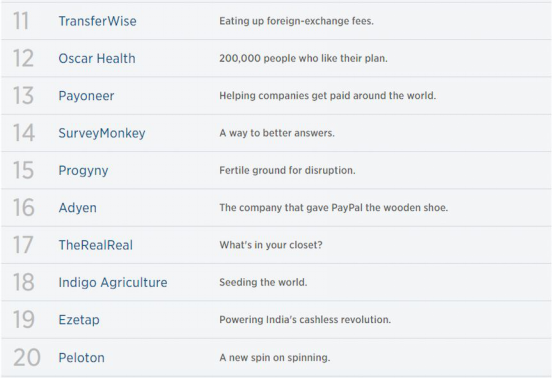
Task: Select the Indigo Agriculture link
Action: (x=113, y=283)
